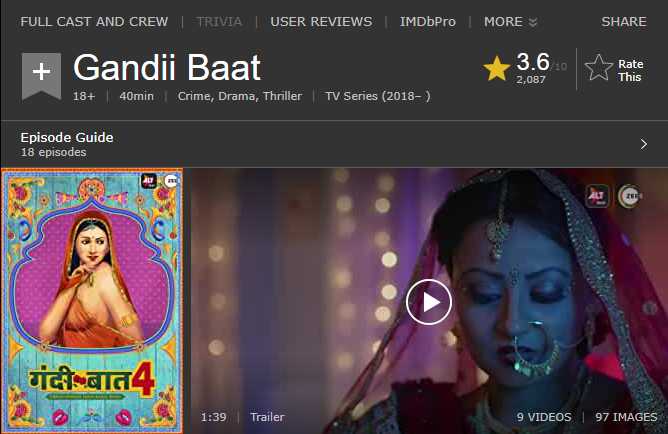
Task: Play the trailer using the circular play button
Action: tap(429, 302)
